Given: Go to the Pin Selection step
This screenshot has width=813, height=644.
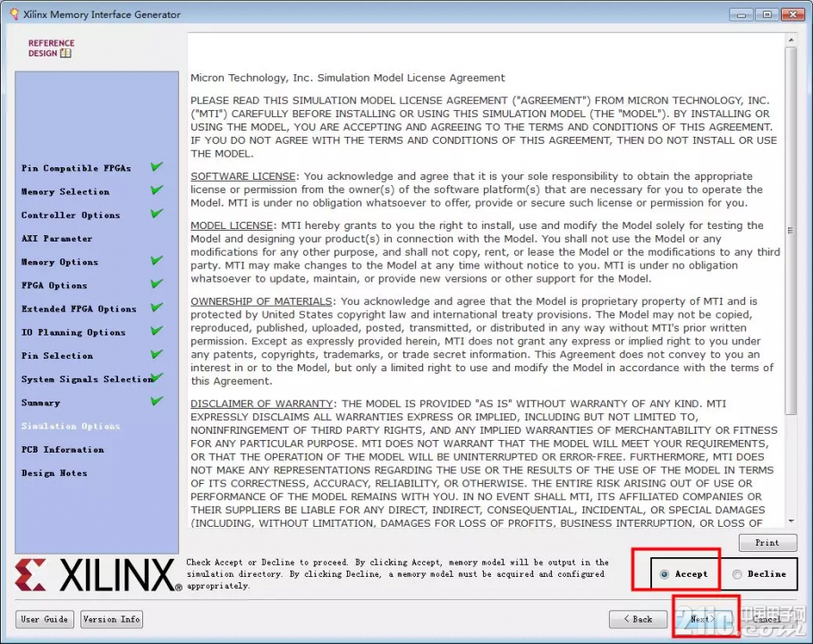Looking at the screenshot, I should pyautogui.click(x=57, y=356).
